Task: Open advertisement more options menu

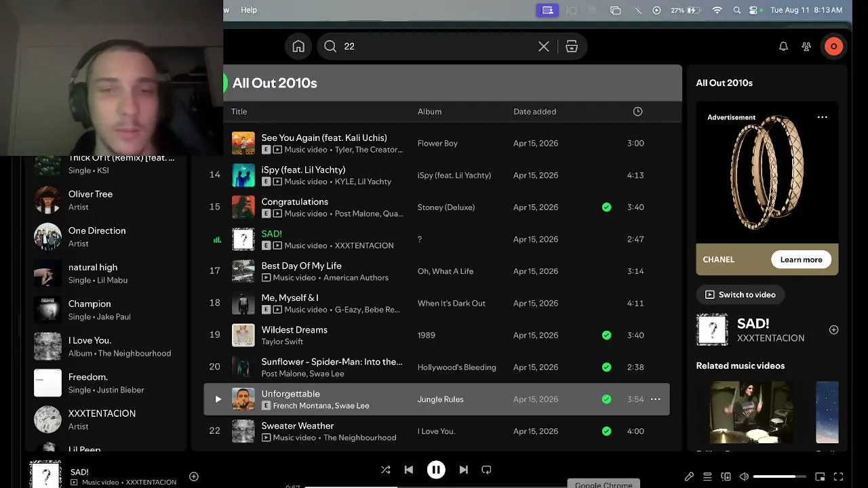Action: pyautogui.click(x=822, y=117)
